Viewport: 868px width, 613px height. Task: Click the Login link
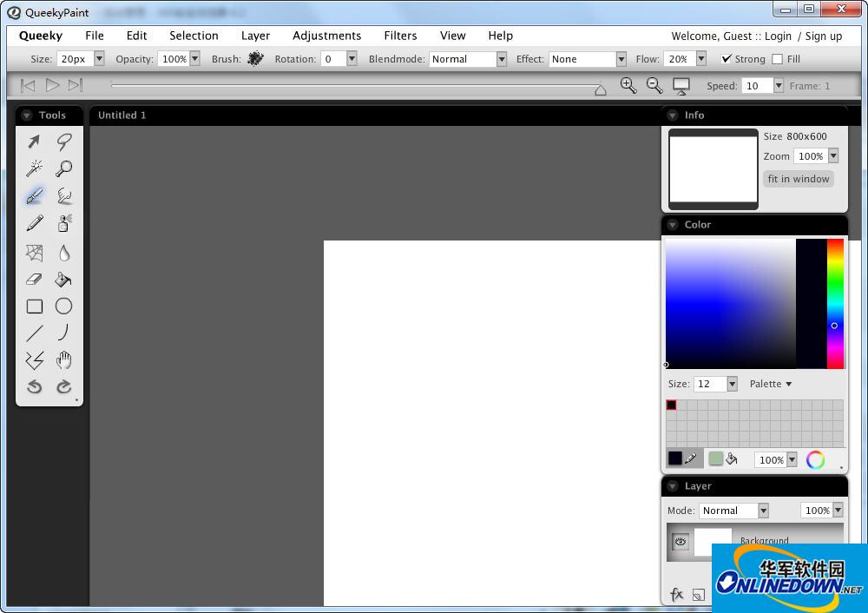pyautogui.click(x=778, y=36)
